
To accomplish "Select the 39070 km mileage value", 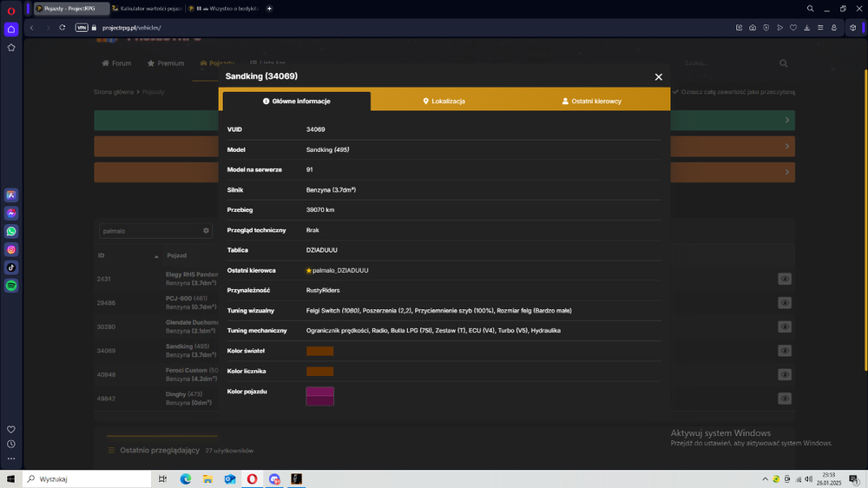I will click(x=320, y=210).
